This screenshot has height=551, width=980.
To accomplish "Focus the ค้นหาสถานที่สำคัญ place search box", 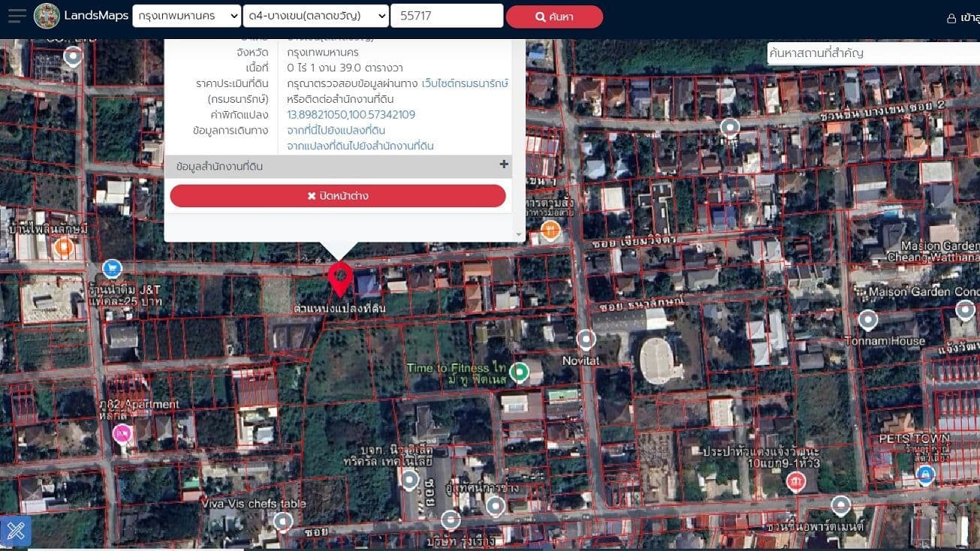I will (873, 53).
